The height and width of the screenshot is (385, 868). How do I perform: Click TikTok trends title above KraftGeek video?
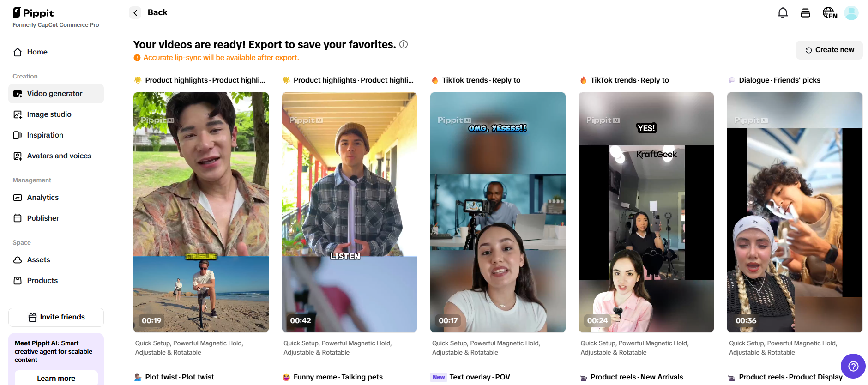(630, 80)
